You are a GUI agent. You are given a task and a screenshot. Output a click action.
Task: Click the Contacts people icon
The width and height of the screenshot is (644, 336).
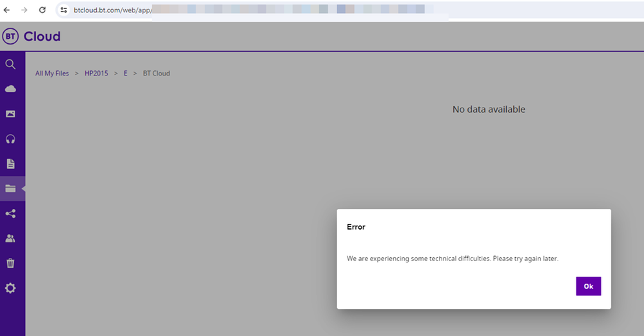(10, 239)
